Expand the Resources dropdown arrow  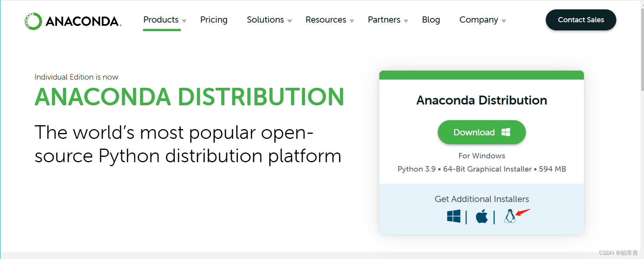pyautogui.click(x=352, y=21)
